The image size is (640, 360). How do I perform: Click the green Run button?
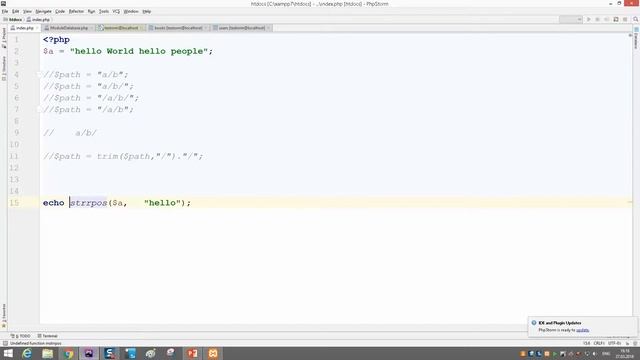click(x=589, y=19)
